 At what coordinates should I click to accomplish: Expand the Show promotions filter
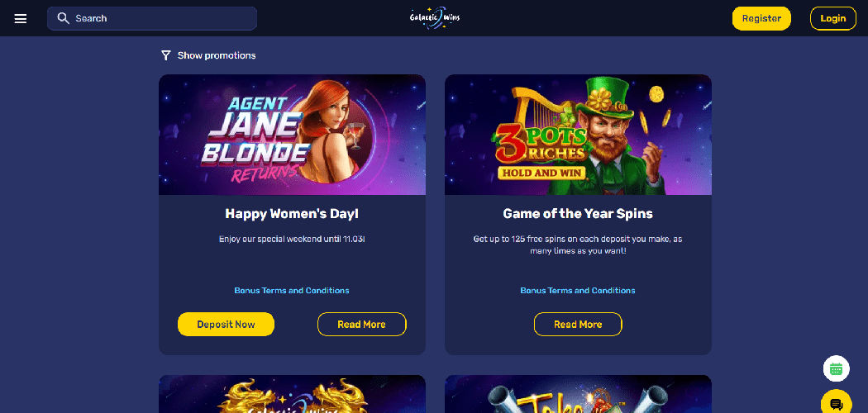tap(208, 55)
